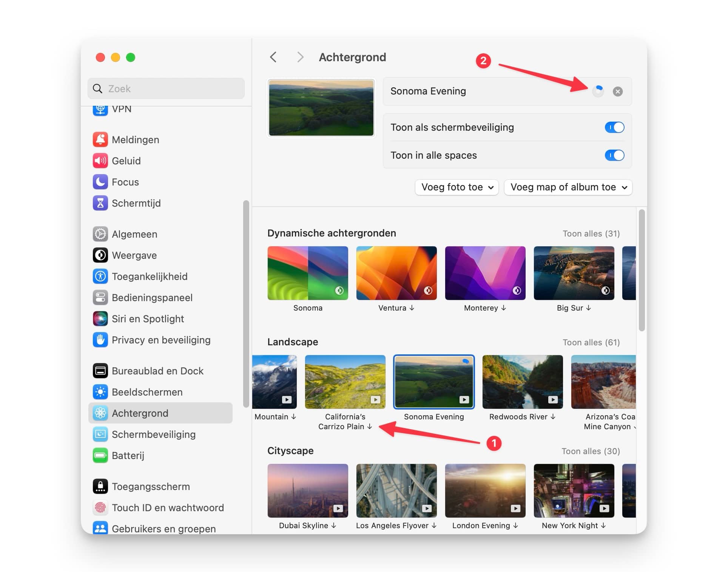This screenshot has width=728, height=572.
Task: Open the Toegangsscherm lock icon
Action: tap(100, 487)
